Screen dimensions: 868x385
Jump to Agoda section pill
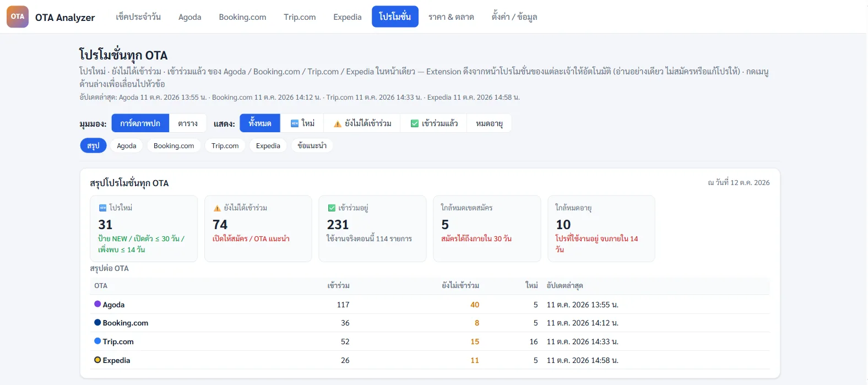[127, 145]
